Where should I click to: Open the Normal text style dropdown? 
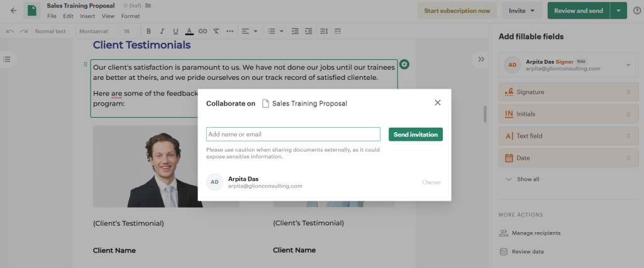pos(50,31)
